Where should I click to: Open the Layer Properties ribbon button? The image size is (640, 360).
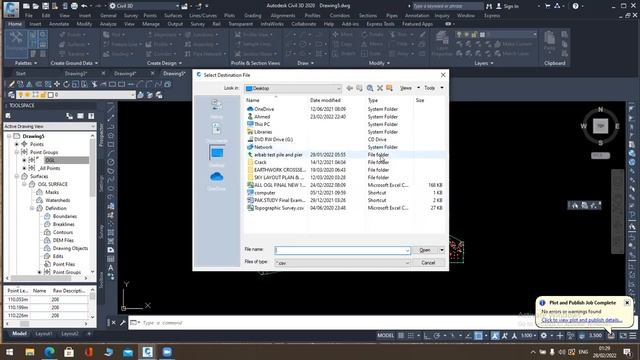tap(442, 44)
